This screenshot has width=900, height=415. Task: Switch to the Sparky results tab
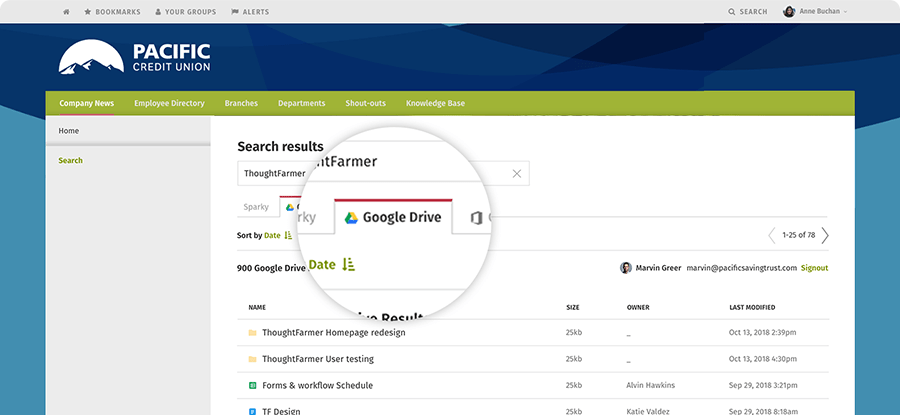coord(256,207)
